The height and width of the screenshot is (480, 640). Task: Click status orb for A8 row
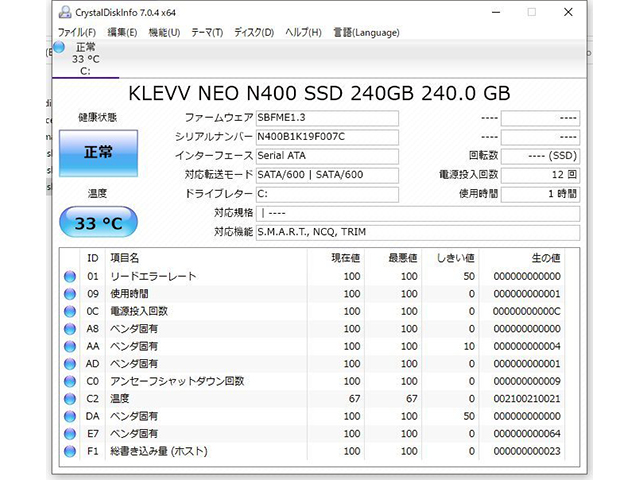tap(70, 329)
